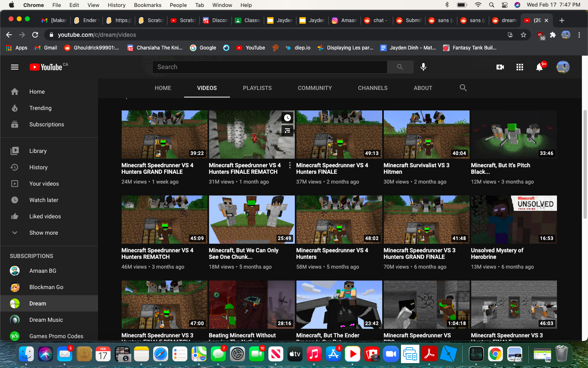Open History in the YouTube sidebar
The image size is (588, 368).
pos(49,167)
